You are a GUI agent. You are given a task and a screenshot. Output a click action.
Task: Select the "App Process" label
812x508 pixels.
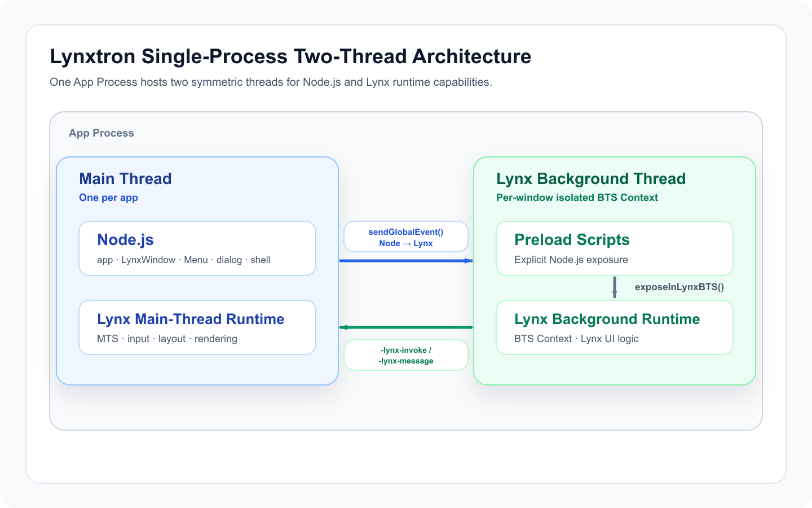click(101, 133)
